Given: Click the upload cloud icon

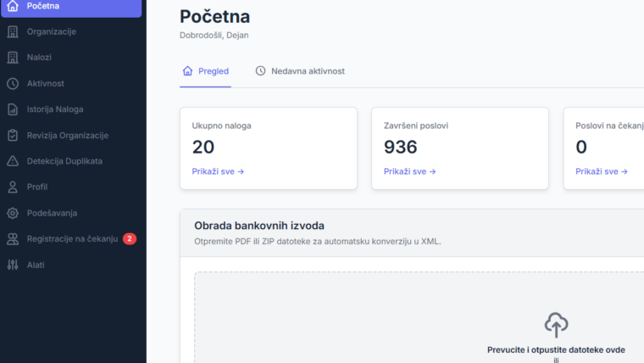Looking at the screenshot, I should point(556,324).
